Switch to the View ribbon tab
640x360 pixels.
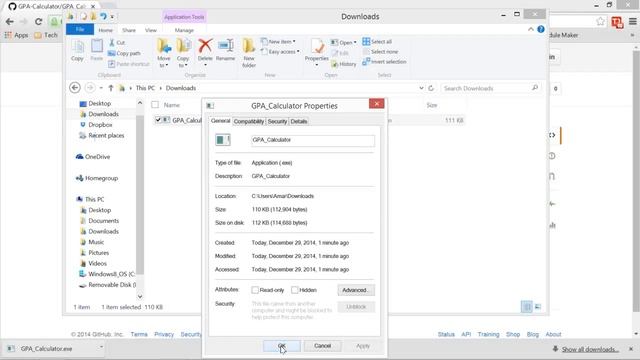coord(151,30)
